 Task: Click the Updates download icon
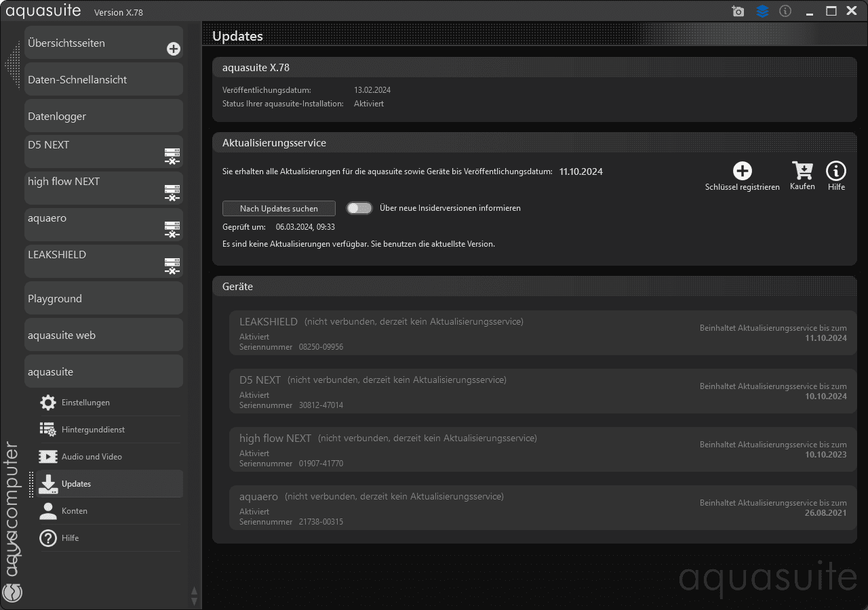[47, 484]
